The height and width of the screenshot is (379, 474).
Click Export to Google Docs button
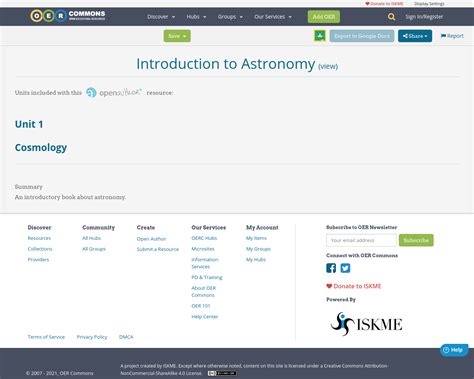point(362,36)
